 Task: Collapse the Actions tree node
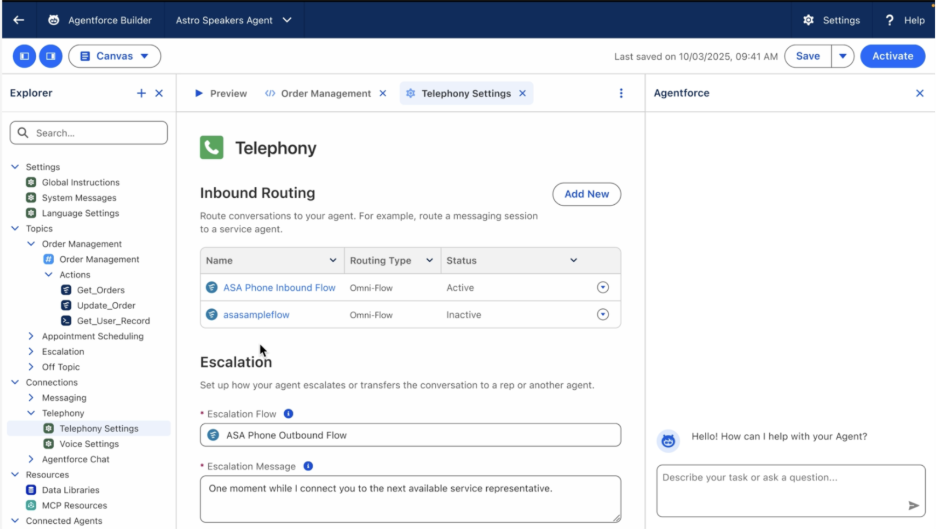pos(49,275)
